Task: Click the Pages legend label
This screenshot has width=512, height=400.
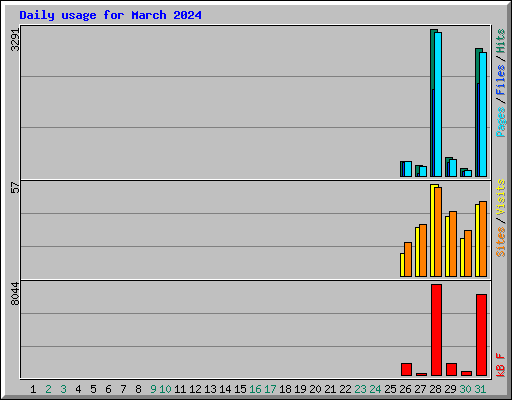Action: (501, 122)
